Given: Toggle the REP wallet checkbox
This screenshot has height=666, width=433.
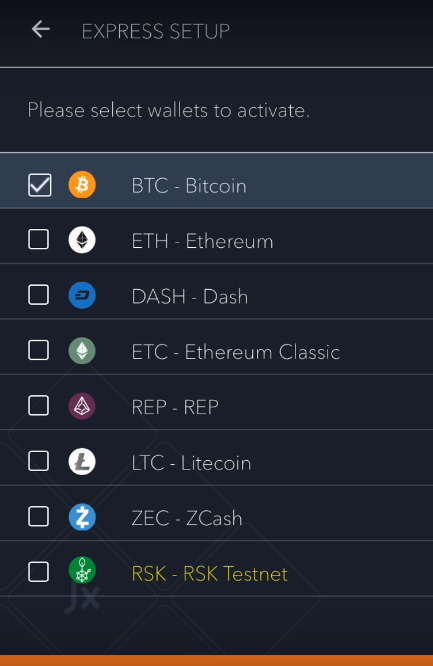Looking at the screenshot, I should pos(39,406).
